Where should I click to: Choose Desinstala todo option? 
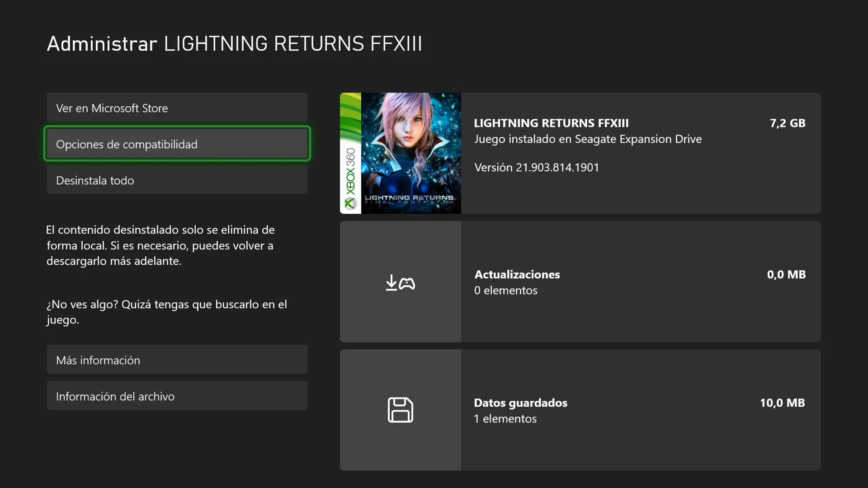click(x=177, y=180)
